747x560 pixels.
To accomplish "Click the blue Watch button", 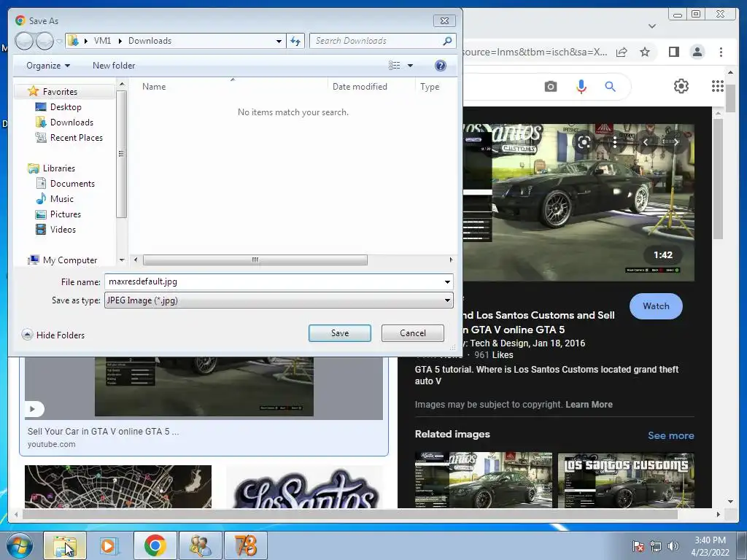I will 656,306.
